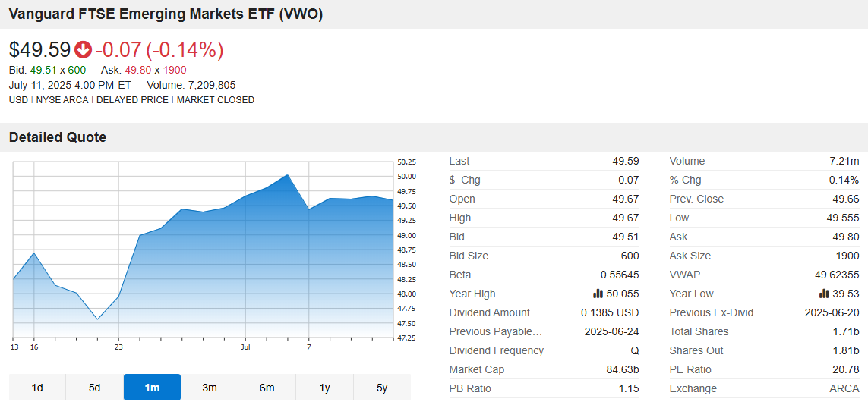This screenshot has height=402, width=868.
Task: Click the Exchange value ARCA
Action: coord(844,388)
